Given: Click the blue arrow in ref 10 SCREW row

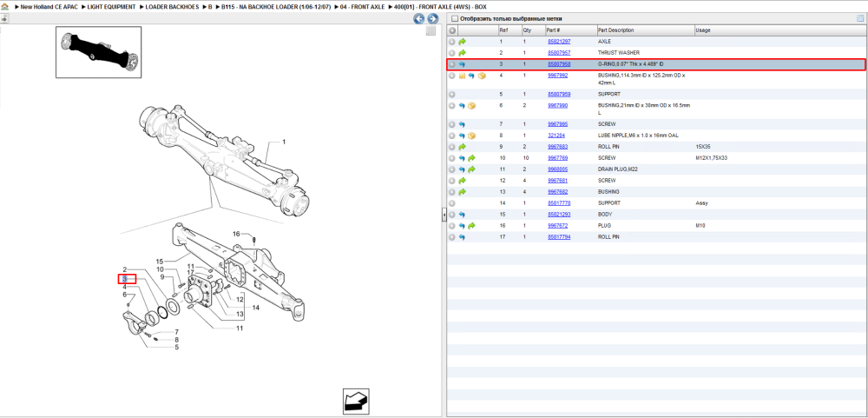Looking at the screenshot, I should [462, 158].
